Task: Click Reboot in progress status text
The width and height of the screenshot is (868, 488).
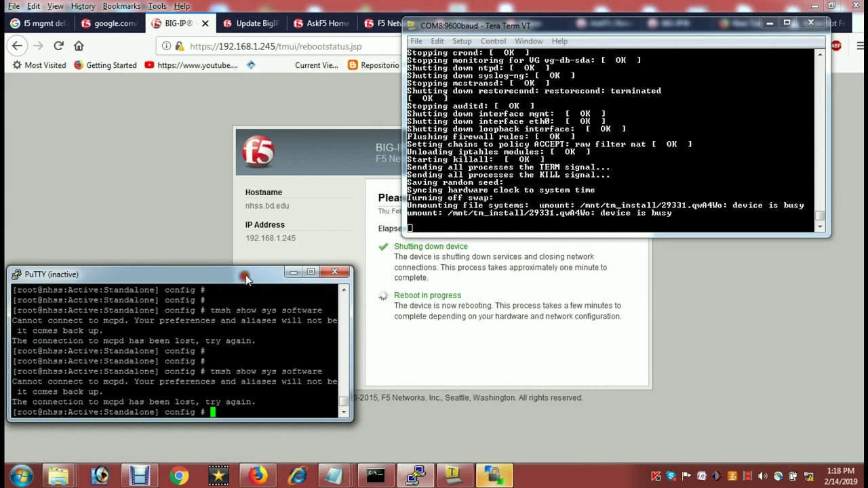Action: [427, 296]
